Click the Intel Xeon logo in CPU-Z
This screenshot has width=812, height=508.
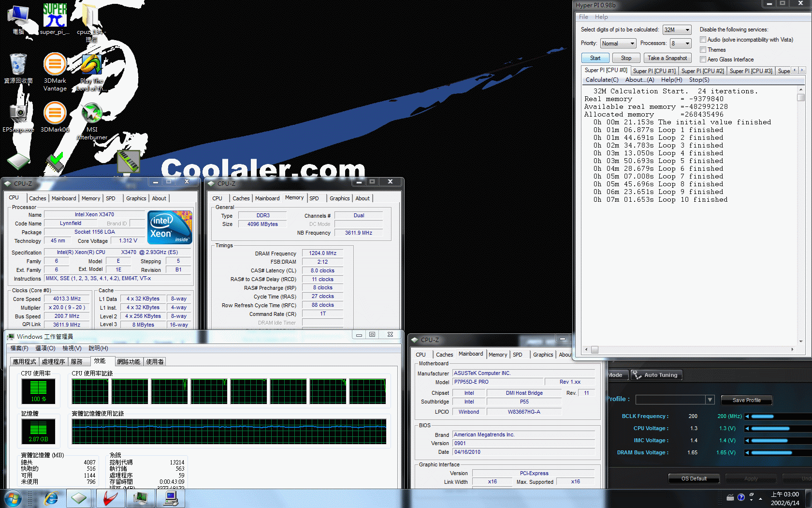pos(170,227)
